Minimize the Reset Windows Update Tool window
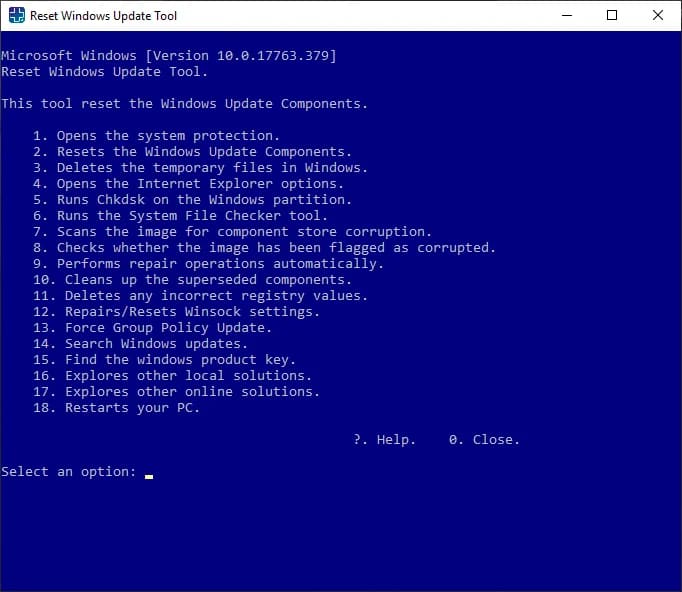 pyautogui.click(x=567, y=16)
